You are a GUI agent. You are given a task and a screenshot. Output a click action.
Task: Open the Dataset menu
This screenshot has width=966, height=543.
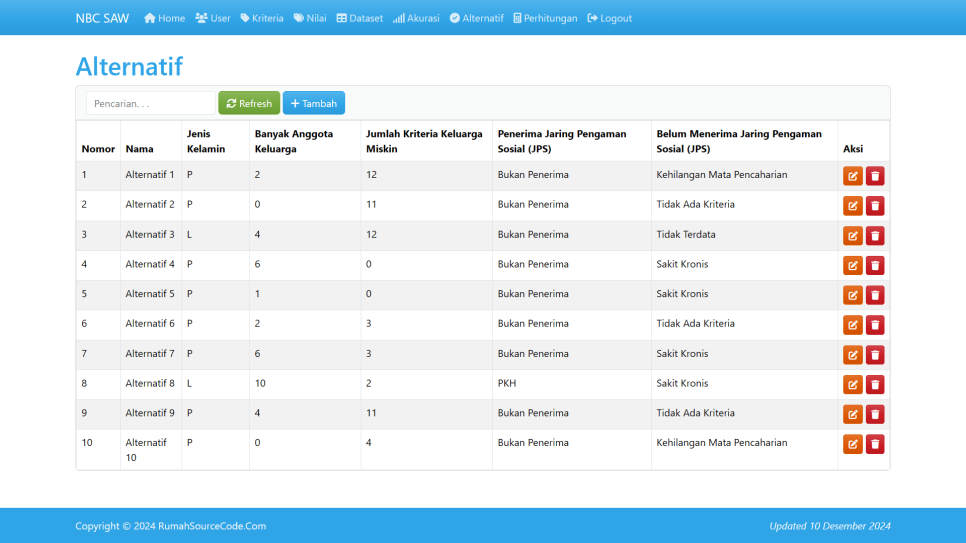click(359, 18)
